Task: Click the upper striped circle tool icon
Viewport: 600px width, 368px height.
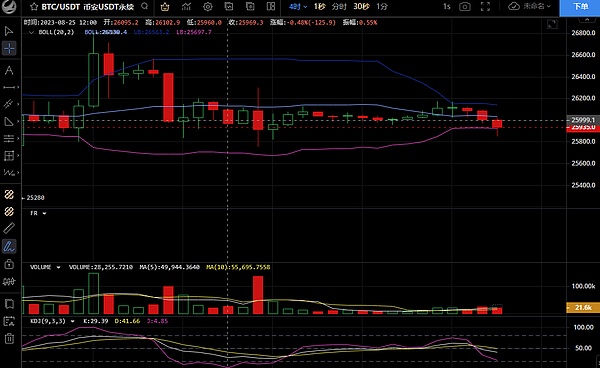Action: click(9, 195)
